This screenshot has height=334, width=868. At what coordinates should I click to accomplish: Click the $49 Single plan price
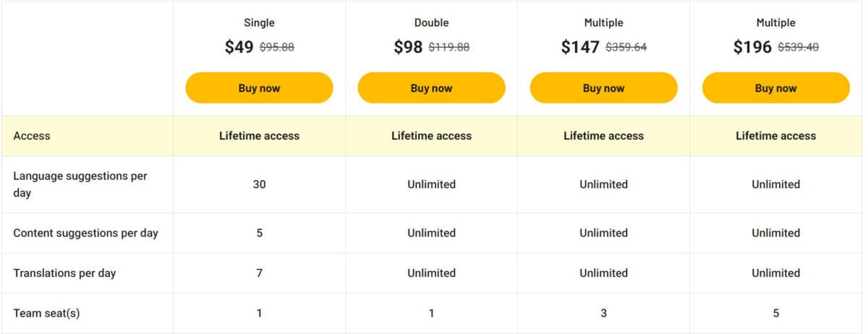pyautogui.click(x=239, y=48)
